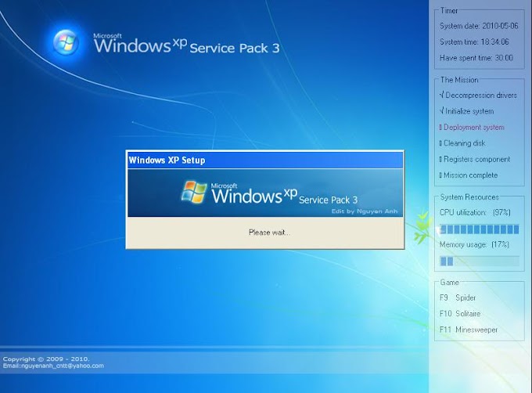The image size is (532, 393).
Task: Click the Memory usage progress bar
Action: pos(480,261)
